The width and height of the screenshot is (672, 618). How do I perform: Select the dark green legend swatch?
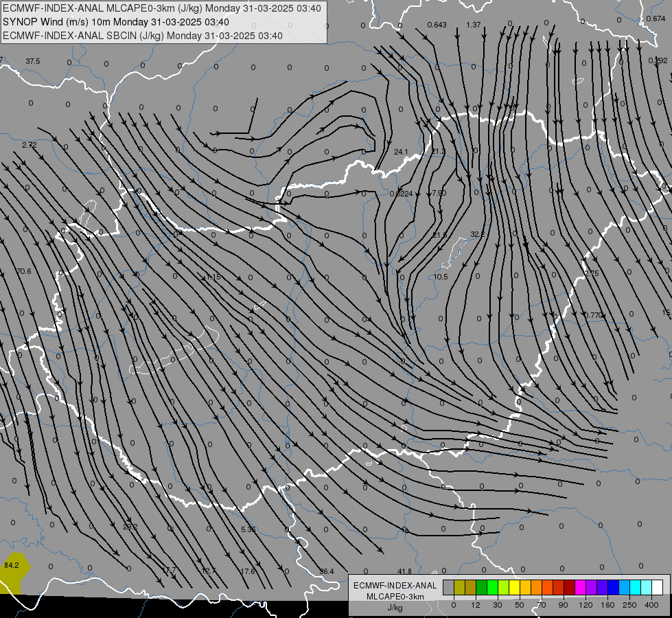click(482, 587)
